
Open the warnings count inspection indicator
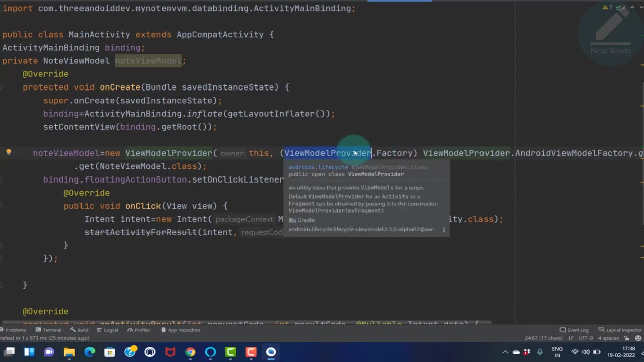point(608,8)
